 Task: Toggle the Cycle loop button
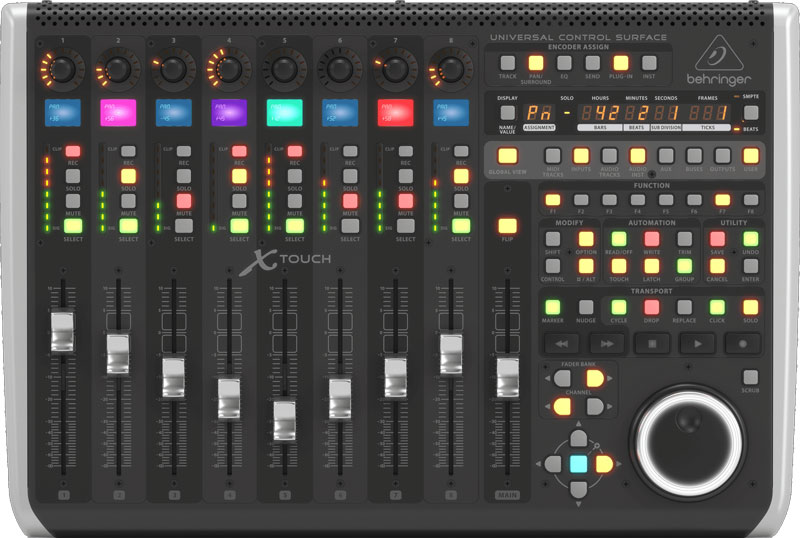pyautogui.click(x=619, y=307)
